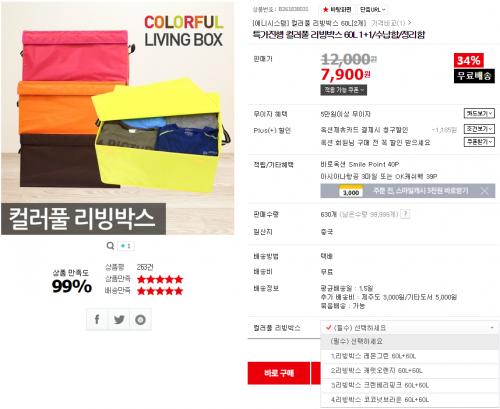Expand the dark applicable coupon dropdown under the price
This screenshot has height=409, width=500.
click(344, 90)
